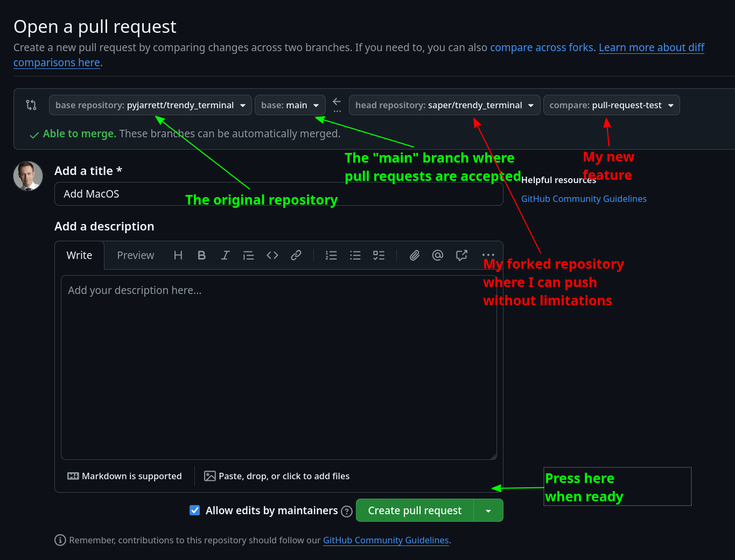Open the compare across forks link

tap(542, 47)
